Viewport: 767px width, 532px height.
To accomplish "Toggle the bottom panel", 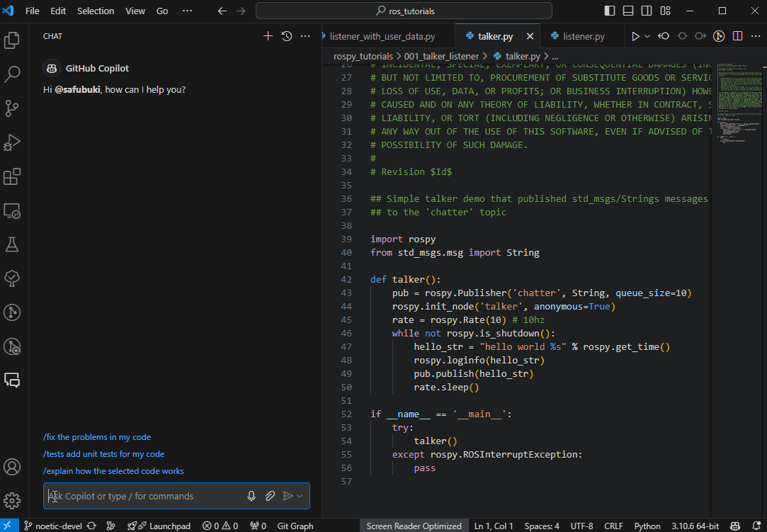I will pyautogui.click(x=628, y=11).
